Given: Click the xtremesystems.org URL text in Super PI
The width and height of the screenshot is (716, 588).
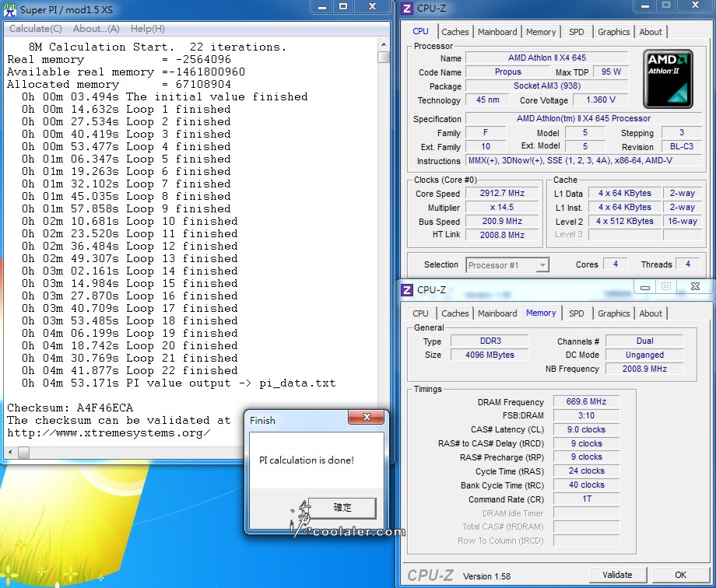Looking at the screenshot, I should (109, 432).
